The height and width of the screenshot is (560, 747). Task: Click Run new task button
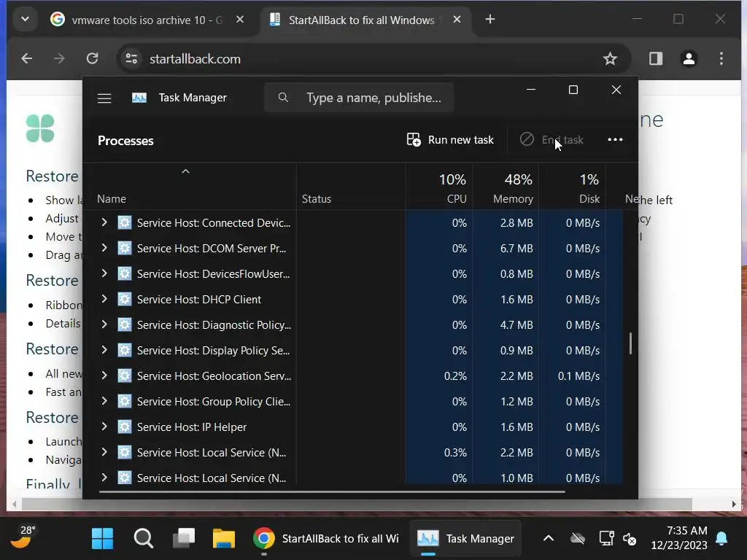point(449,139)
